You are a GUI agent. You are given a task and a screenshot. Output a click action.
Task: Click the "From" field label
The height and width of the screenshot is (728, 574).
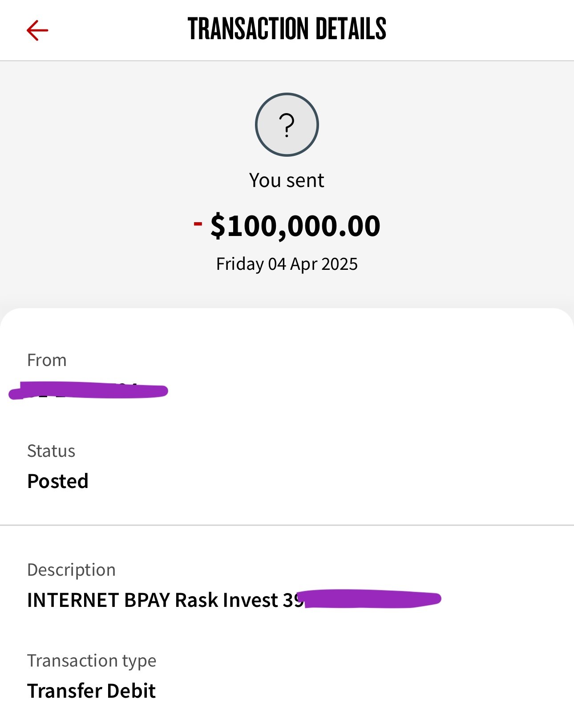47,360
